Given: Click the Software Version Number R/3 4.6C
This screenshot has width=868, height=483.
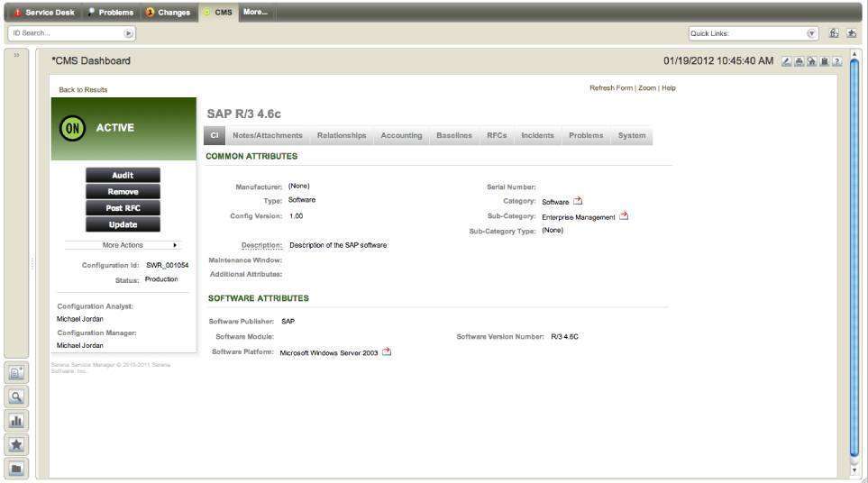Looking at the screenshot, I should [x=564, y=336].
